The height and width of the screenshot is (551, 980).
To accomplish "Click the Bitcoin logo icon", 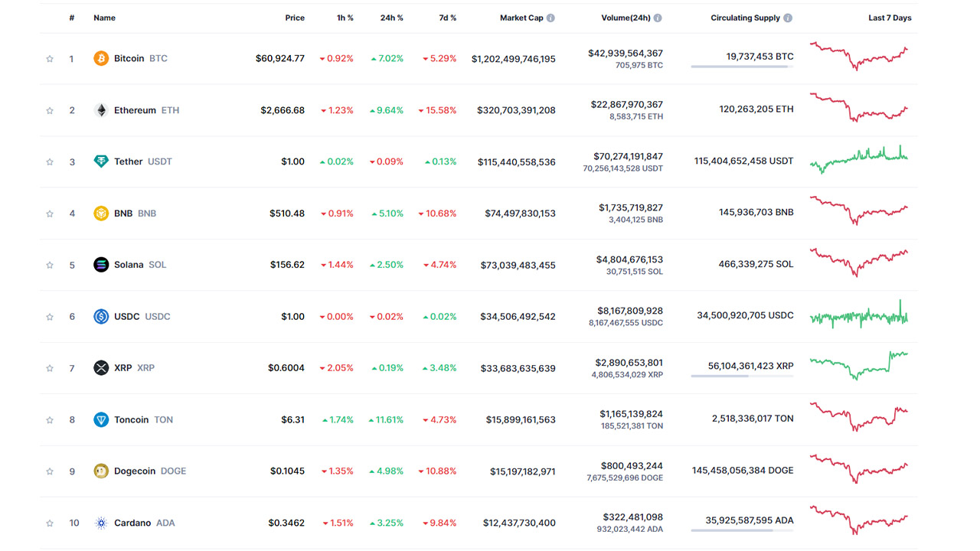I will coord(101,58).
